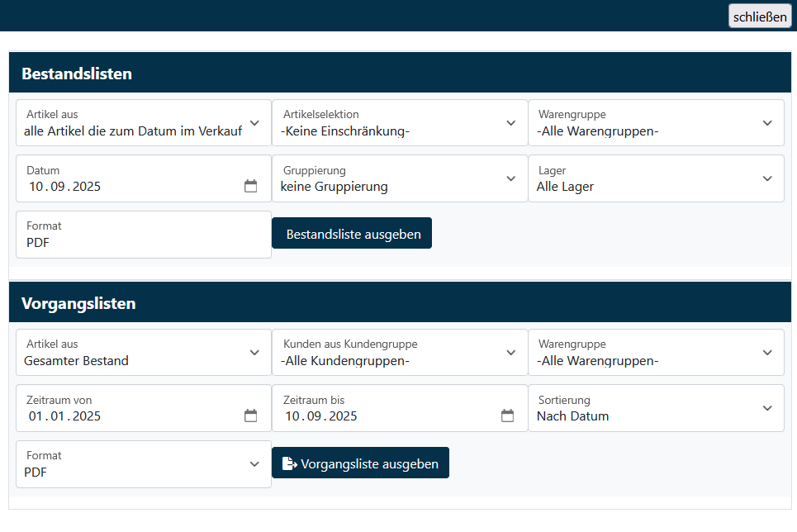
Task: Click the Datum field showing 10.09.2025
Action: tap(65, 187)
